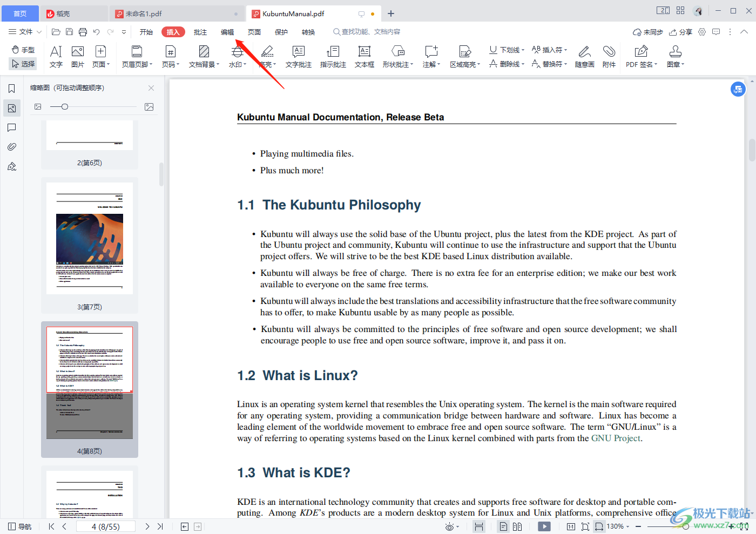The image size is (756, 534).
Task: Print the document via printer icon
Action: pyautogui.click(x=83, y=32)
